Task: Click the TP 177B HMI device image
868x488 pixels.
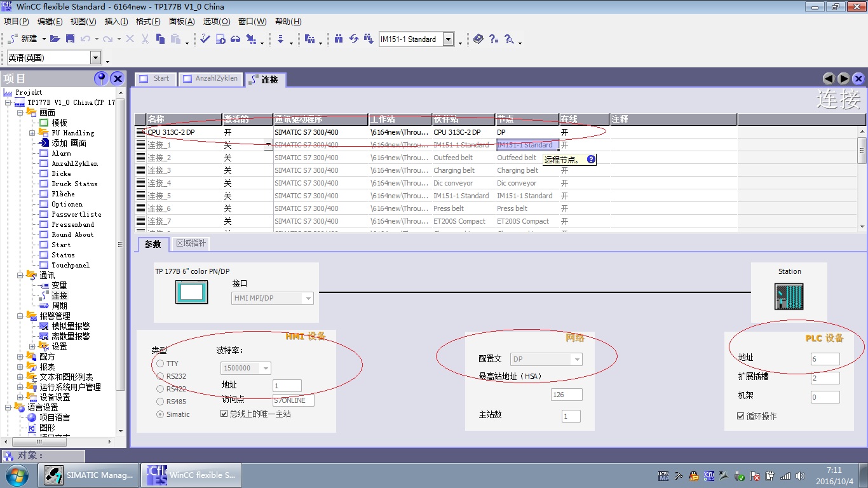Action: coord(191,292)
